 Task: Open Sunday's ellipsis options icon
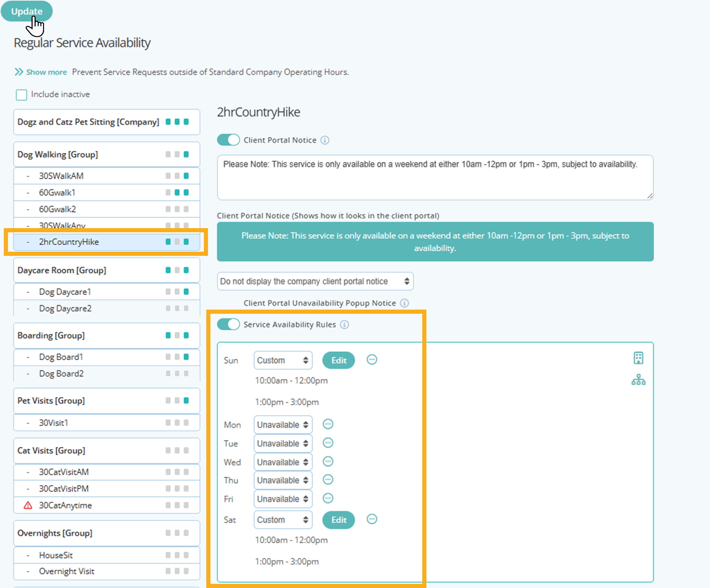click(372, 360)
